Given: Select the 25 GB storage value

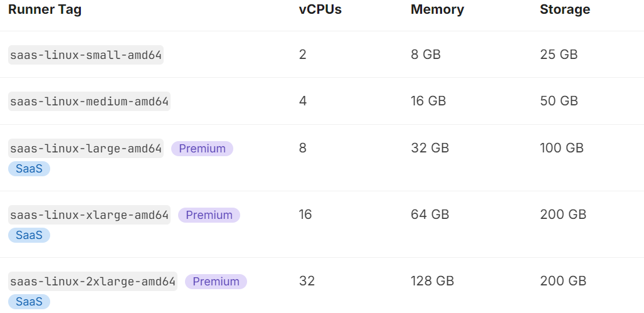Looking at the screenshot, I should (x=559, y=54).
